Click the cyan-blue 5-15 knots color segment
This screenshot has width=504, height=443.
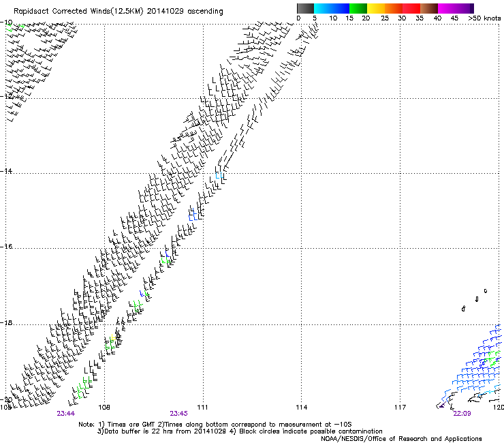332,8
